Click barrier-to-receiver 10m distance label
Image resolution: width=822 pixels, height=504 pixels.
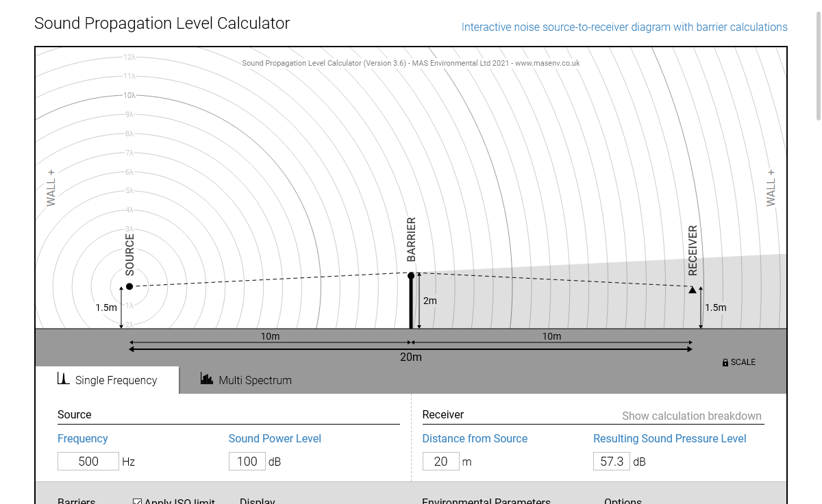551,336
